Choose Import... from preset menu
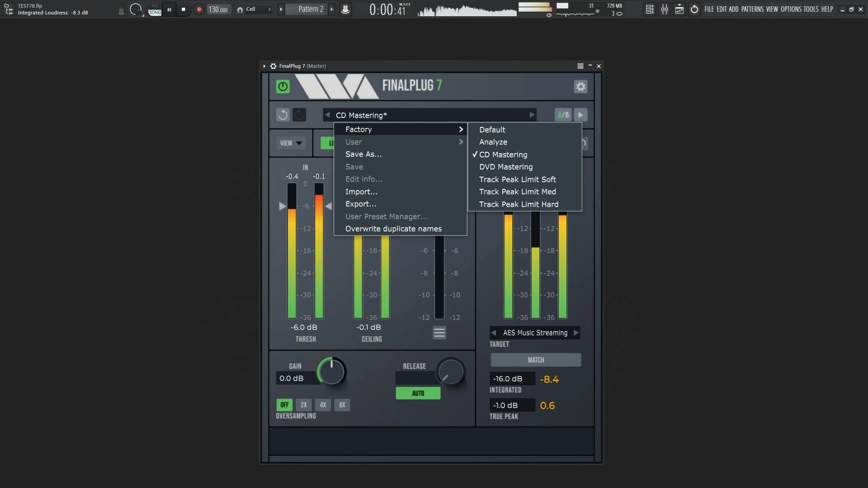Screen dimensions: 868x488 (x=401, y=192)
